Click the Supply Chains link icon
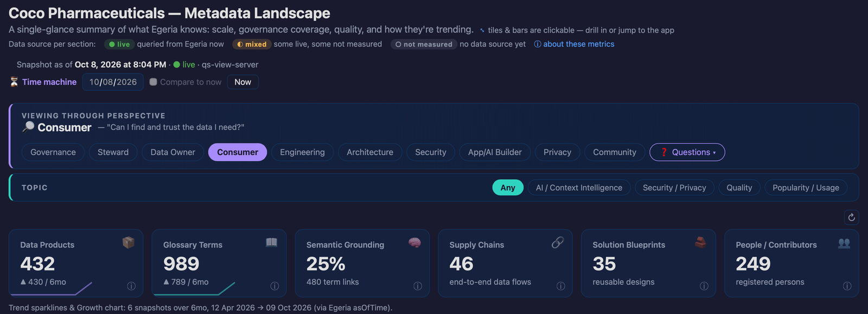 click(x=558, y=242)
